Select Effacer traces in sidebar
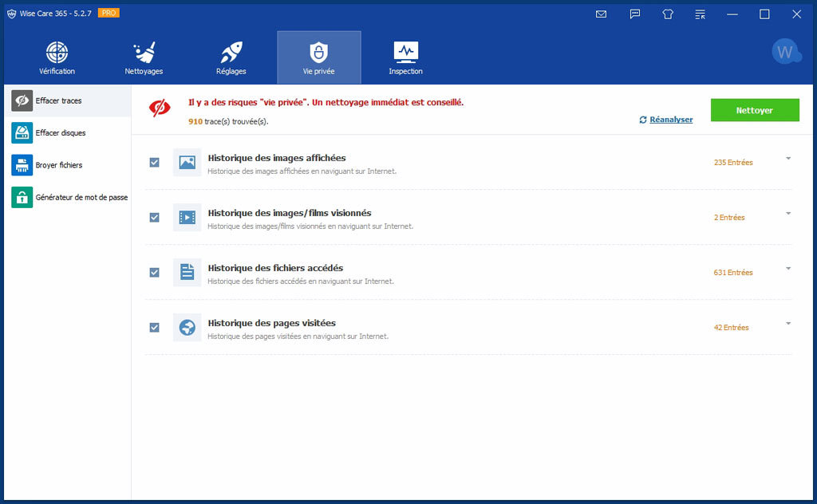Viewport: 817px width, 504px height. (x=68, y=100)
